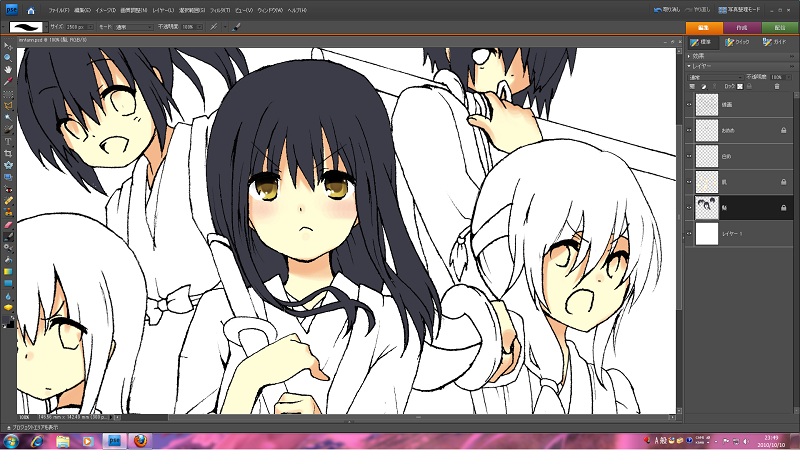
Task: Select Quick edit mode button
Action: 738,42
